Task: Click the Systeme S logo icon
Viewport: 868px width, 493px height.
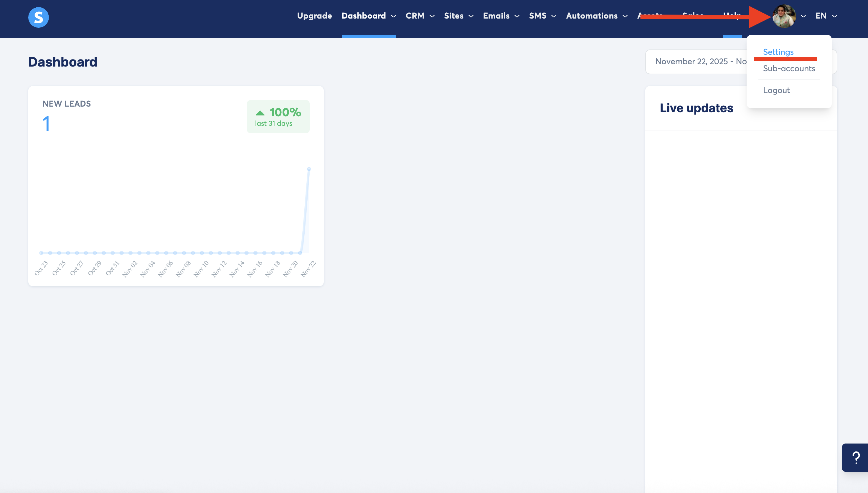Action: pyautogui.click(x=38, y=17)
